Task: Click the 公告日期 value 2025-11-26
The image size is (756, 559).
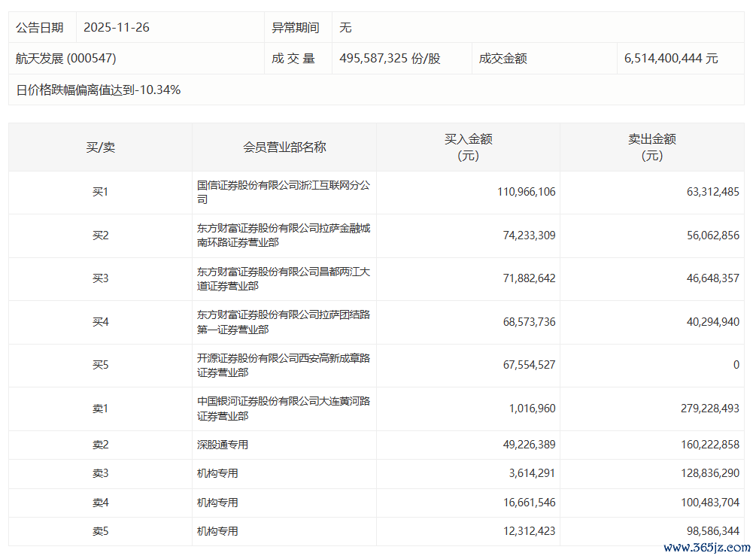Action: pos(117,27)
